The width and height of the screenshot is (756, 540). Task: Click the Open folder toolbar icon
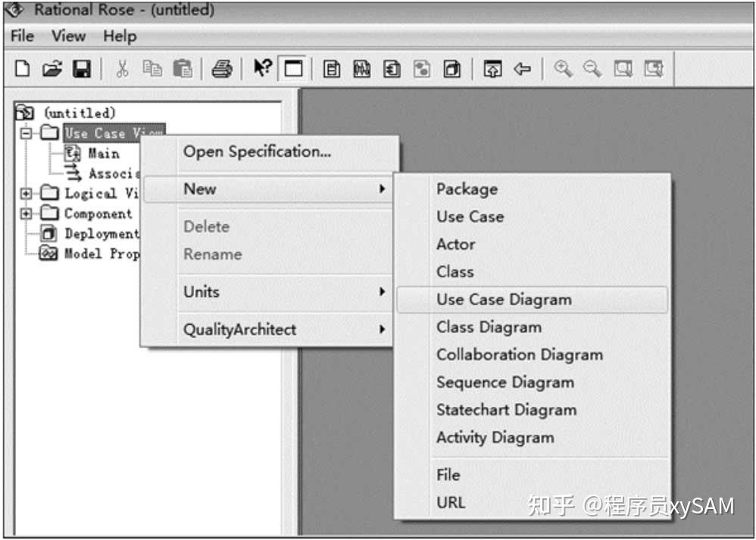[52, 69]
